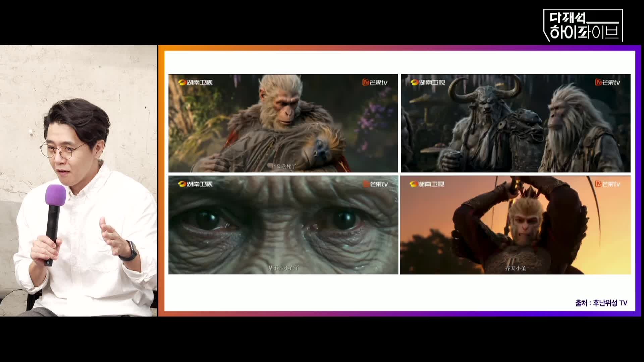644x362 pixels.
Task: Click the Mango TV logo in top-left image
Action: (x=375, y=82)
